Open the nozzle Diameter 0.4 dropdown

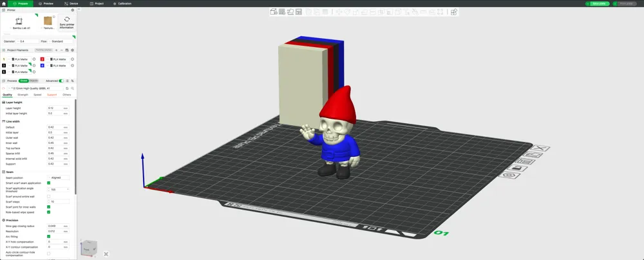point(28,41)
